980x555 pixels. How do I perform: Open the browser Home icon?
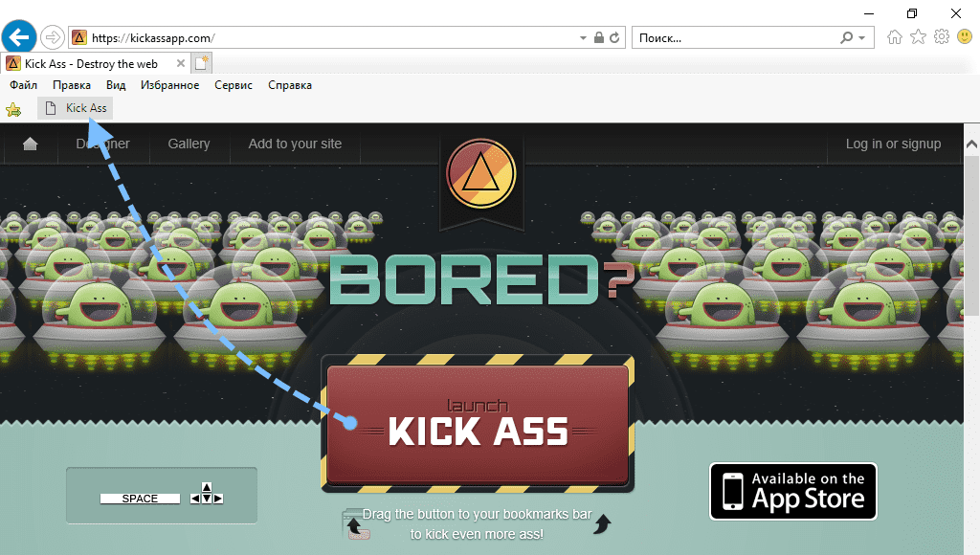point(895,37)
